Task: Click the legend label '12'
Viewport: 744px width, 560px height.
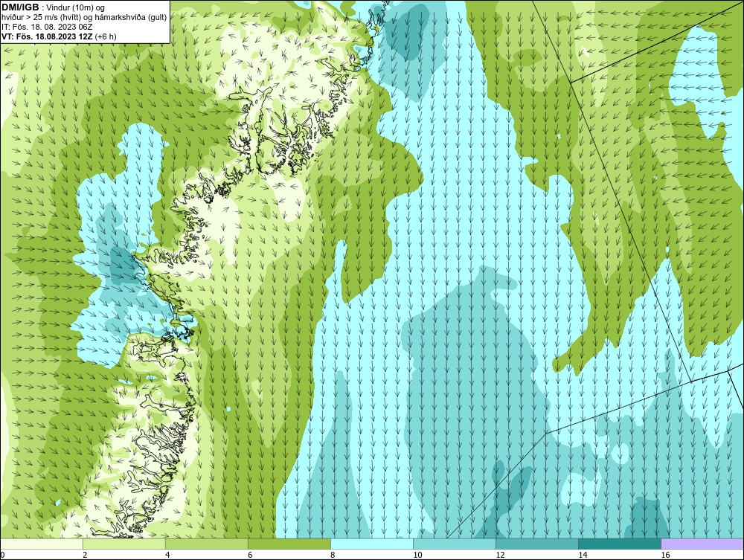Action: (x=500, y=555)
